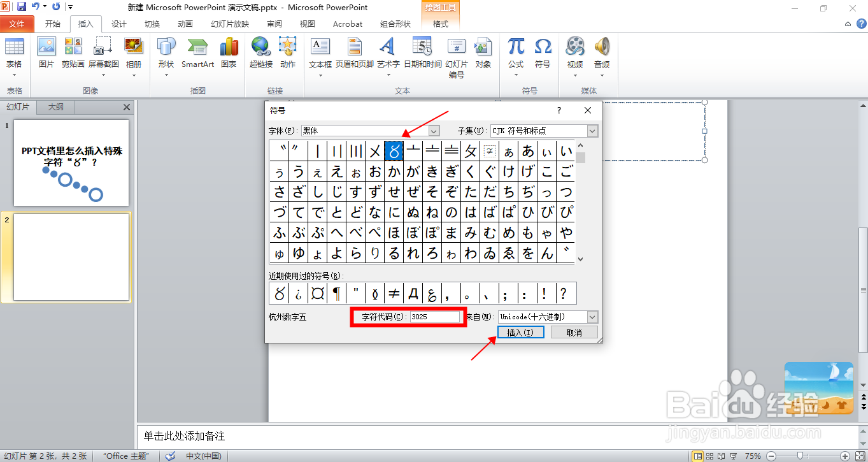Expand the 表格 table dropdown arrow
The height and width of the screenshot is (462, 868).
(14, 75)
